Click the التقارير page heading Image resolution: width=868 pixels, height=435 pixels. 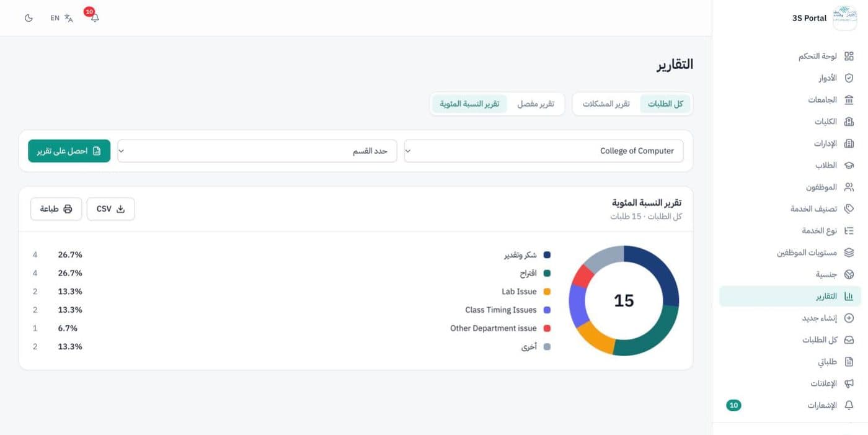tap(675, 65)
